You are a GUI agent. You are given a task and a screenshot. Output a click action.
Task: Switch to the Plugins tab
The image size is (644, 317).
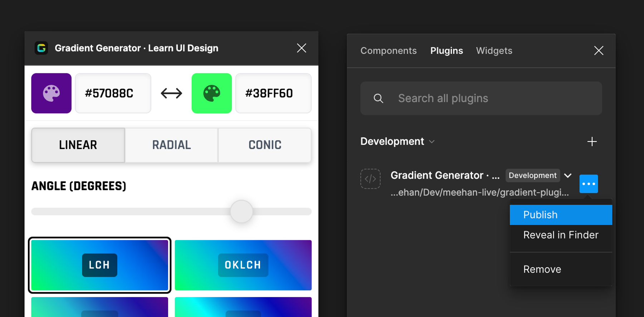tap(447, 51)
